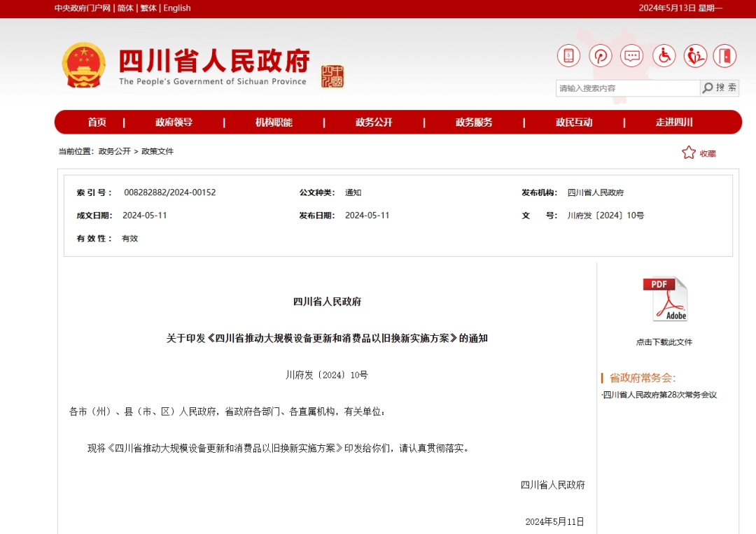Click the 简体 language link

coord(125,8)
